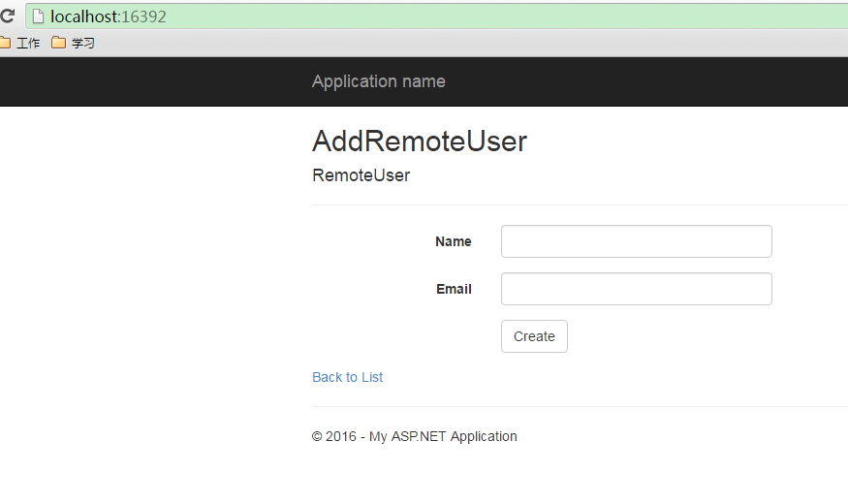Image resolution: width=848 pixels, height=504 pixels.
Task: Click the page info icon before the URL
Action: (x=38, y=16)
